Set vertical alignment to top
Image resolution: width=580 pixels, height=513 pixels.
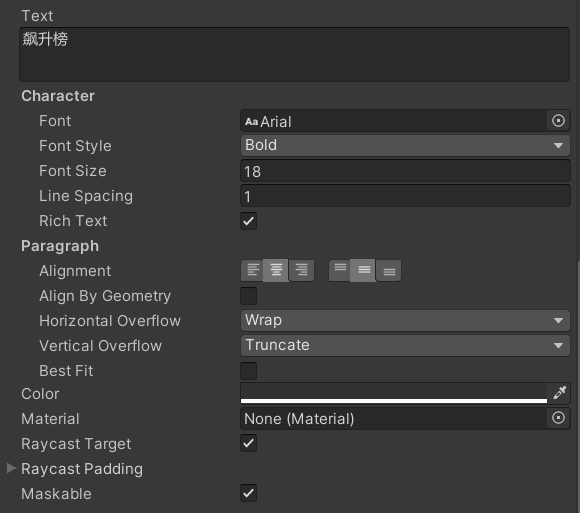click(340, 270)
